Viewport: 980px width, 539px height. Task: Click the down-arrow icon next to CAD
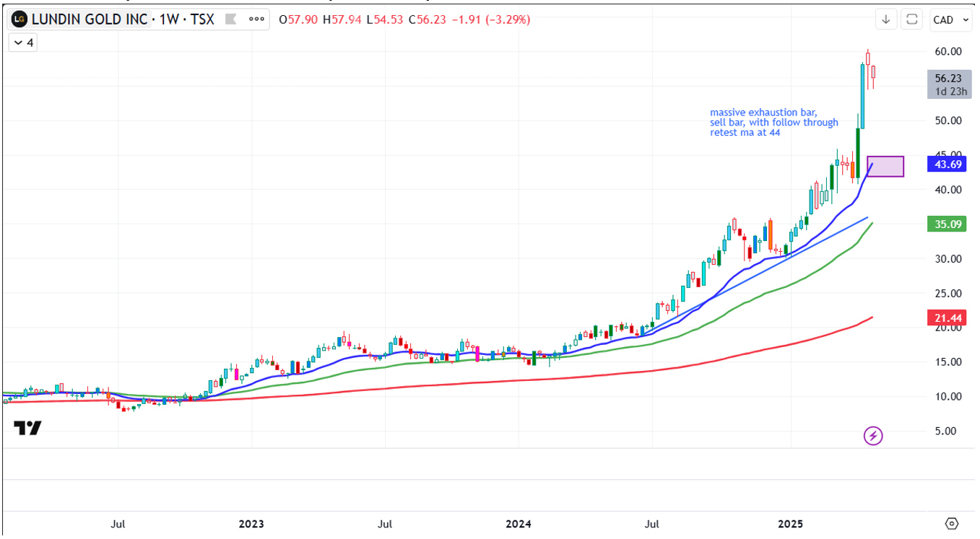886,19
